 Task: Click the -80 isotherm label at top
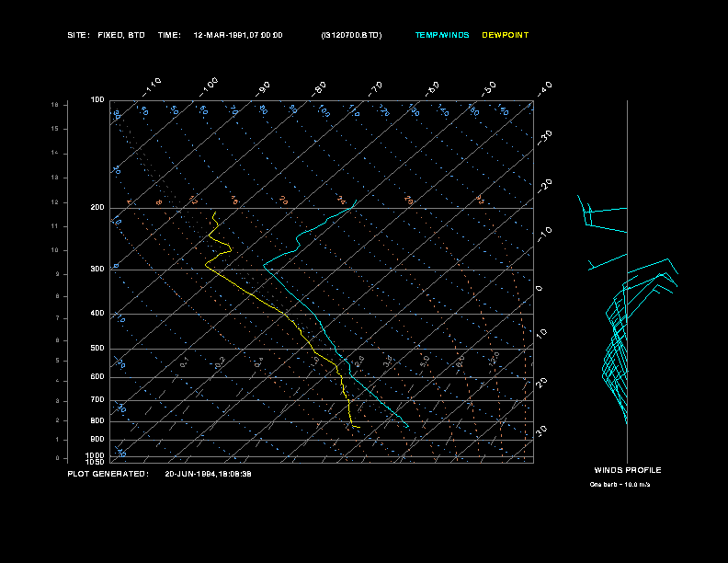(319, 89)
